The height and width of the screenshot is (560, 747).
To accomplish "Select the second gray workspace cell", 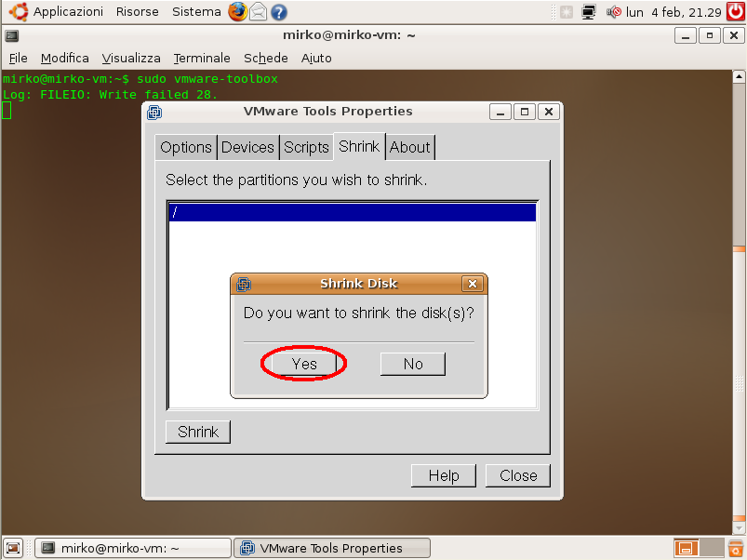I will point(712,548).
